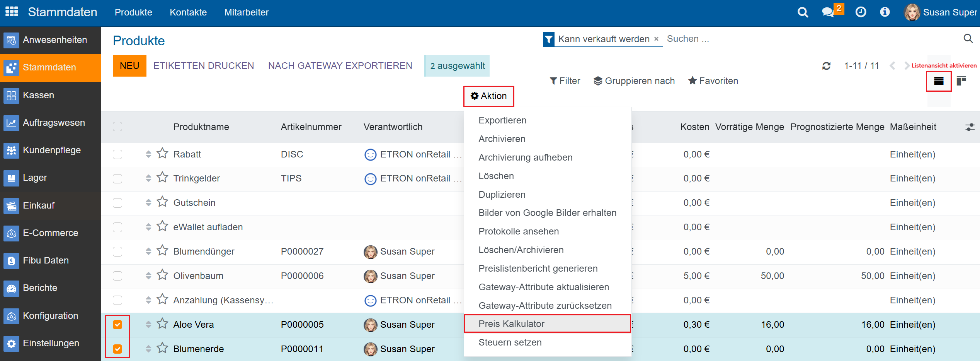Open the Gruppieren nach dropdown

tap(634, 81)
